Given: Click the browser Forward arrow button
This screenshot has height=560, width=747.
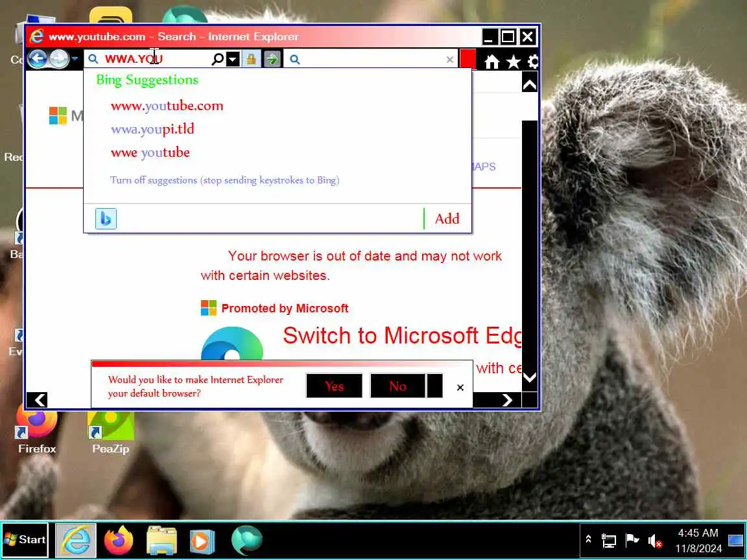Looking at the screenshot, I should tap(59, 59).
